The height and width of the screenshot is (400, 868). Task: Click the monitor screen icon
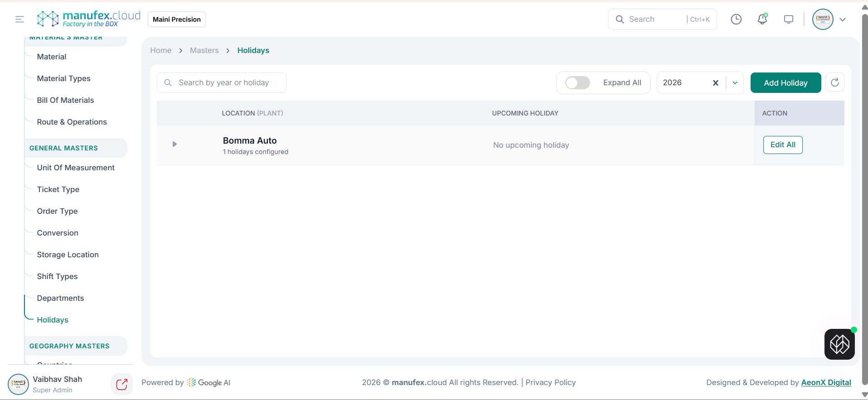click(x=789, y=19)
